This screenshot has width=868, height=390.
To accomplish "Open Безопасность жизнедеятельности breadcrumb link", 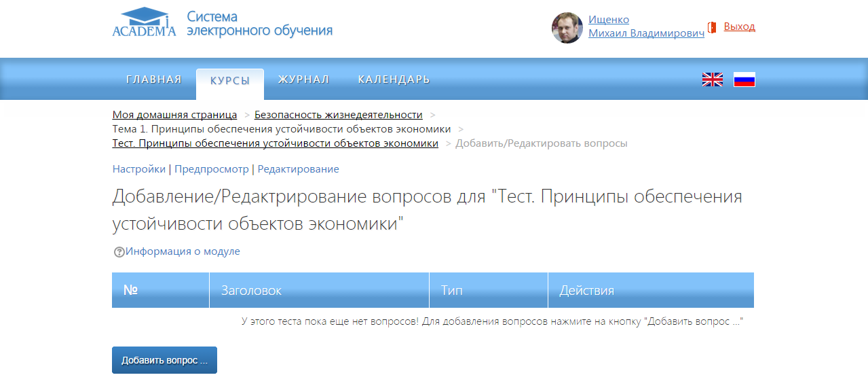I will [338, 115].
